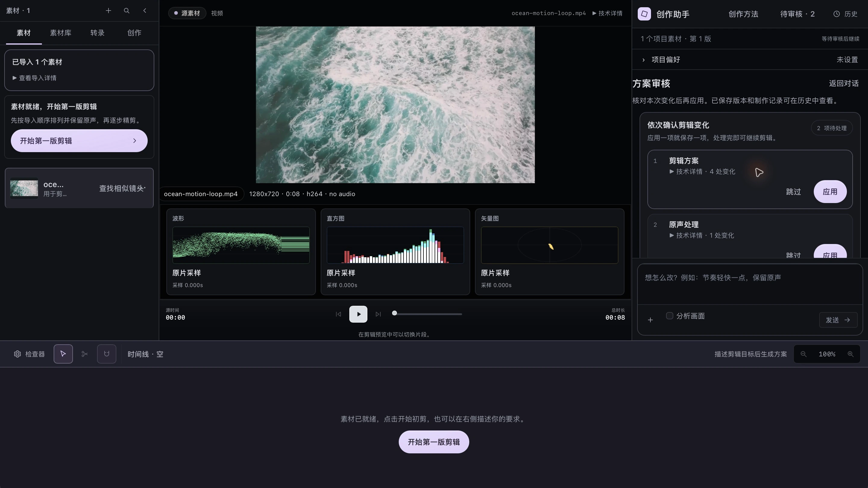This screenshot has height=488, width=868.
Task: Click 开始第一版剪辑 in the left panel
Action: tap(79, 141)
